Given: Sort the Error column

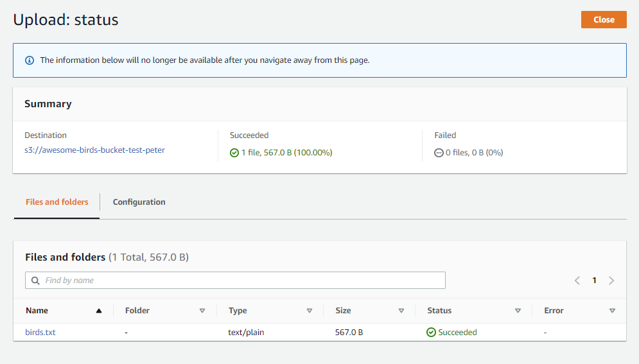Looking at the screenshot, I should (x=612, y=311).
